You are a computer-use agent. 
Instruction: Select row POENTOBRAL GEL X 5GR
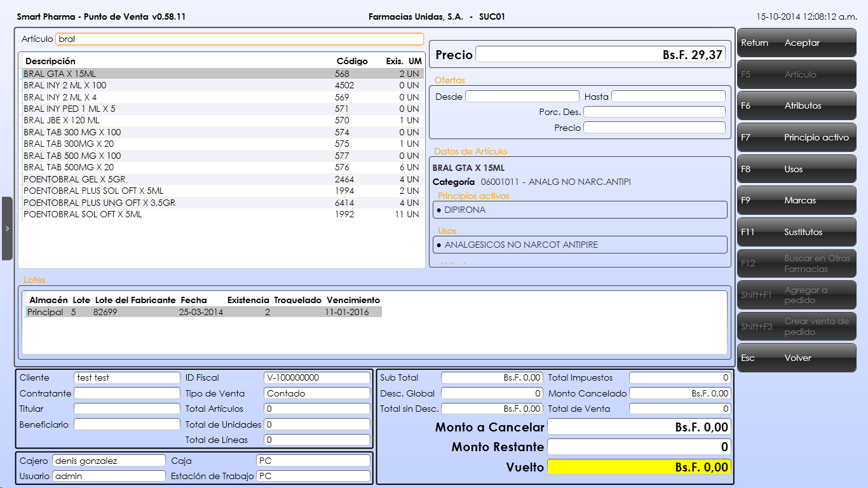point(222,179)
